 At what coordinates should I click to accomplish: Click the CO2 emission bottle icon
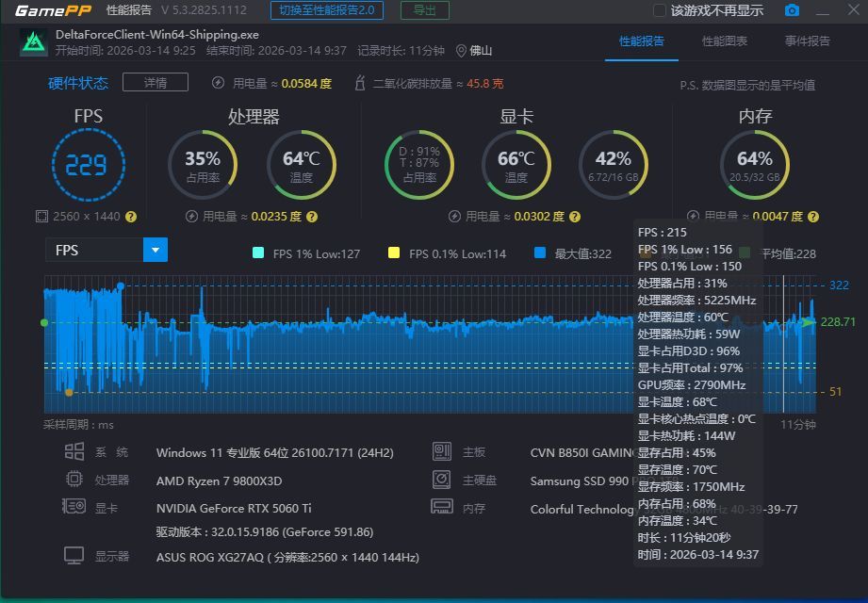[360, 83]
